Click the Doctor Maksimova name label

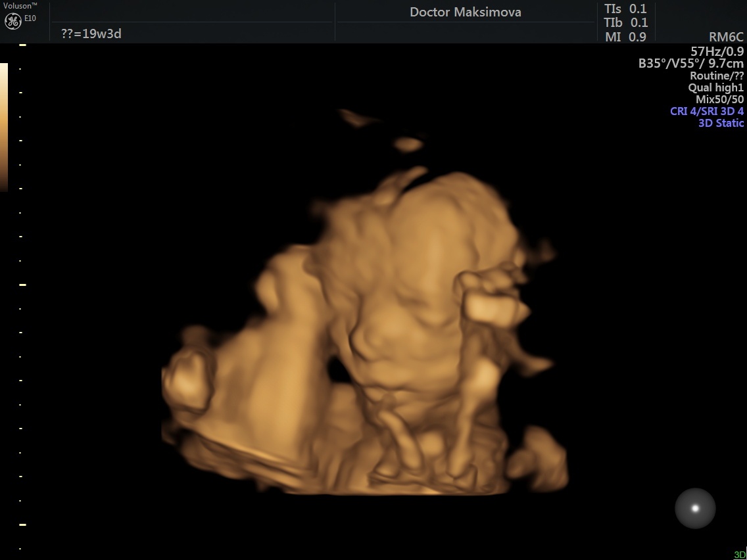(466, 12)
